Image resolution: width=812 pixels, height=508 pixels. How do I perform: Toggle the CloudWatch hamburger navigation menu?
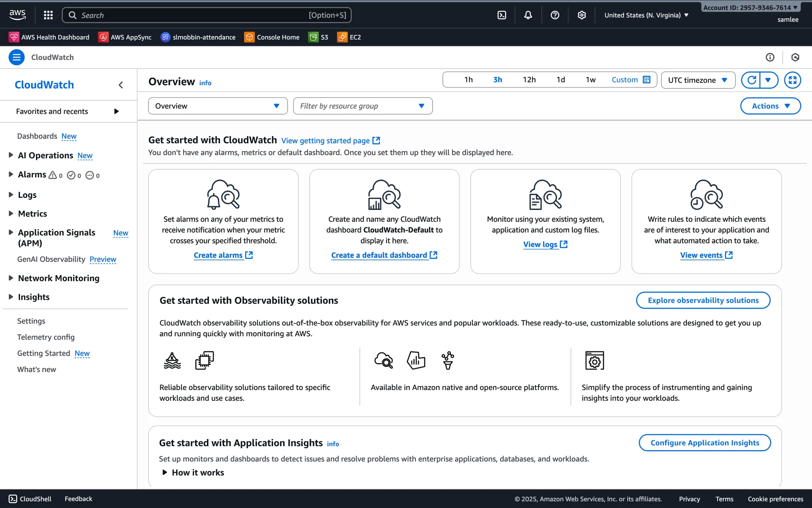click(16, 57)
